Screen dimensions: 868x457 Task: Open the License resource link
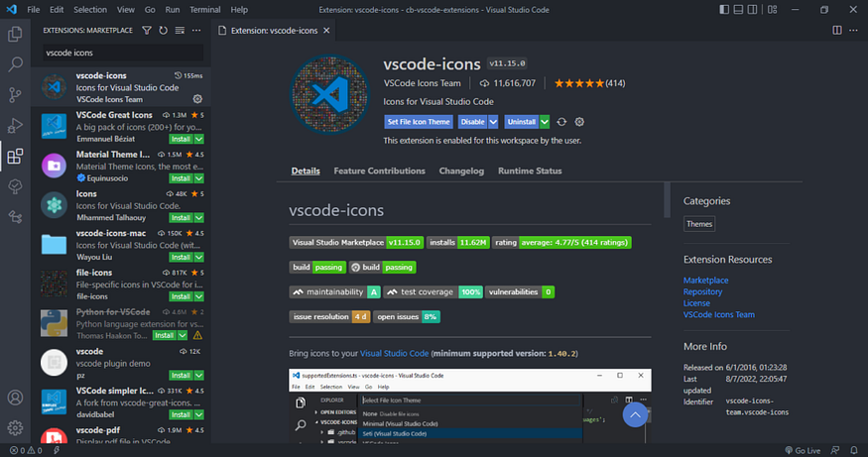[696, 303]
